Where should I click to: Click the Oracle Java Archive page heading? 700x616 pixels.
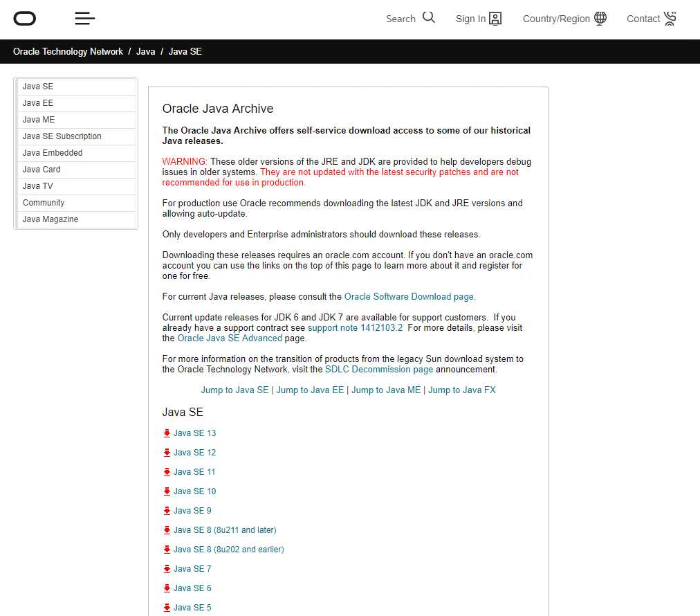tap(218, 109)
